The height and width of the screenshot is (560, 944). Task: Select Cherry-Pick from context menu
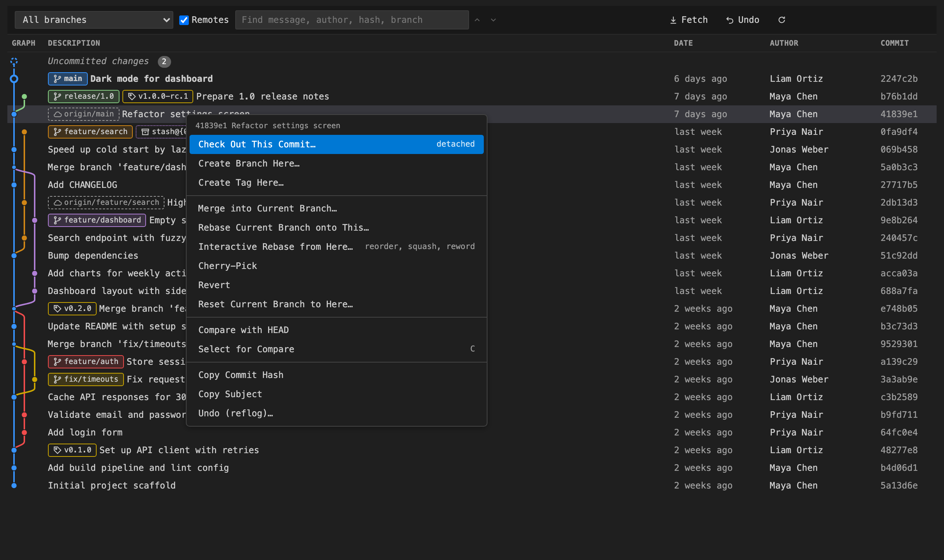tap(336, 266)
